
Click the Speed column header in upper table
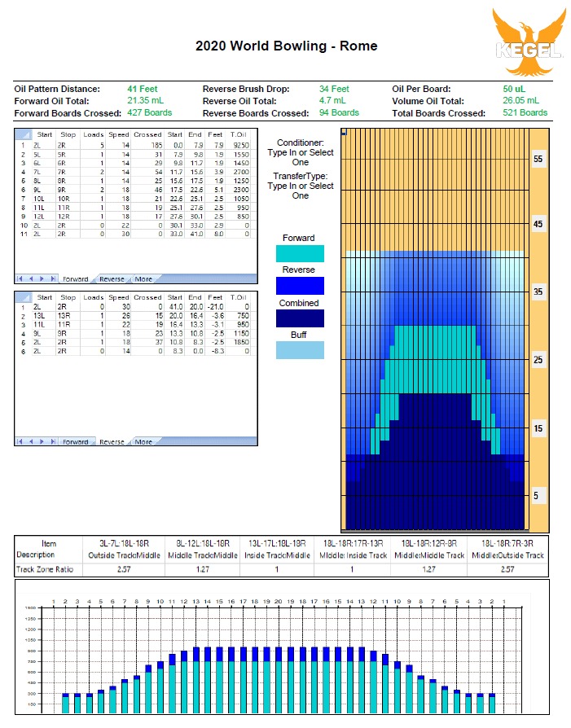121,135
